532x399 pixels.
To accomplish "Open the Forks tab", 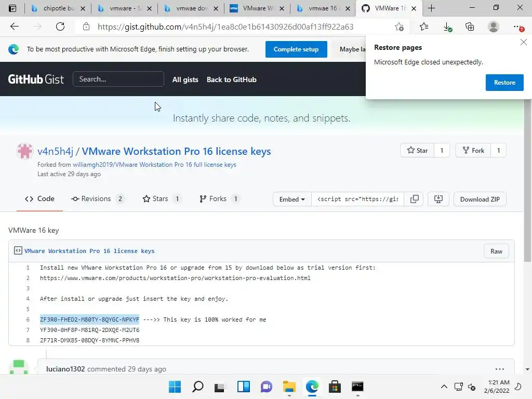I will [219, 199].
